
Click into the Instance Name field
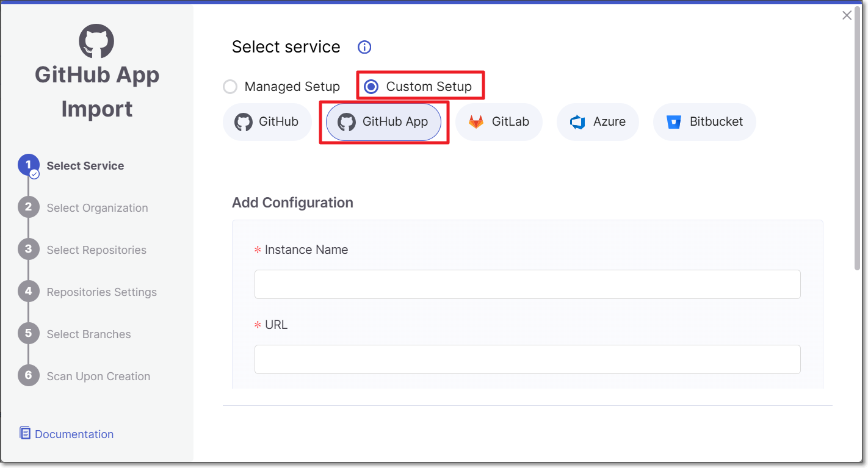coord(527,284)
